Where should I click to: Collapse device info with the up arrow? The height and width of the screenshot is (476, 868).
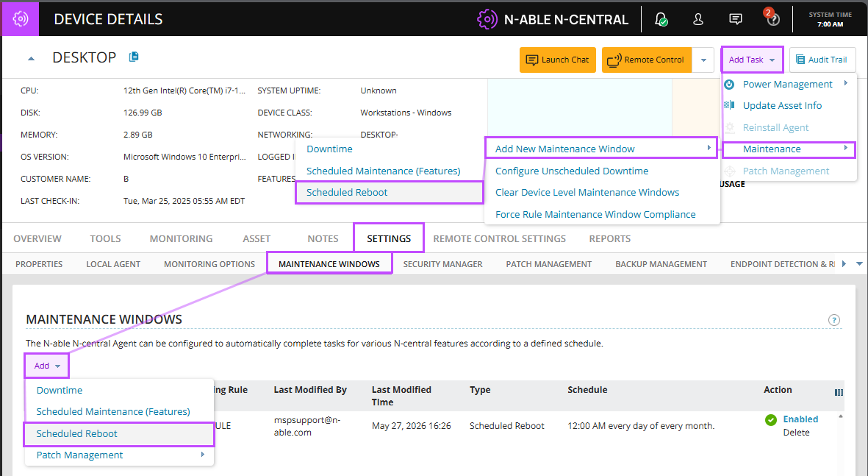pyautogui.click(x=31, y=58)
